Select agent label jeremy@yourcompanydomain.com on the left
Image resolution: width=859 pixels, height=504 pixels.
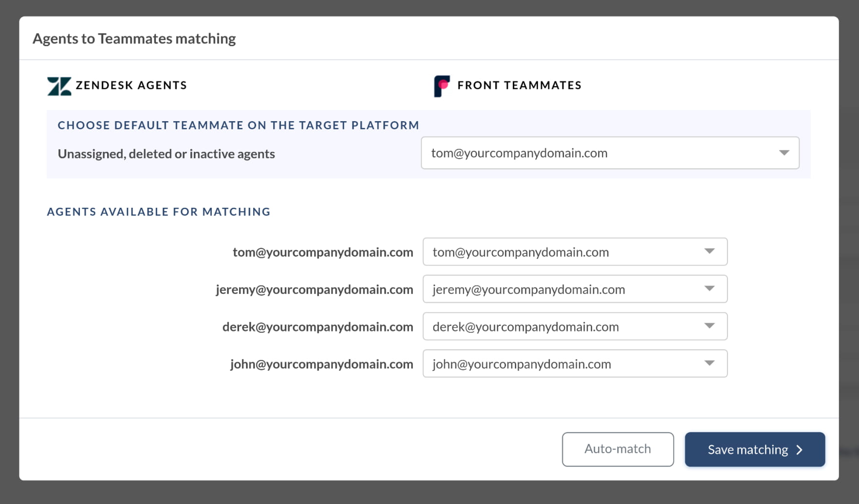(314, 289)
